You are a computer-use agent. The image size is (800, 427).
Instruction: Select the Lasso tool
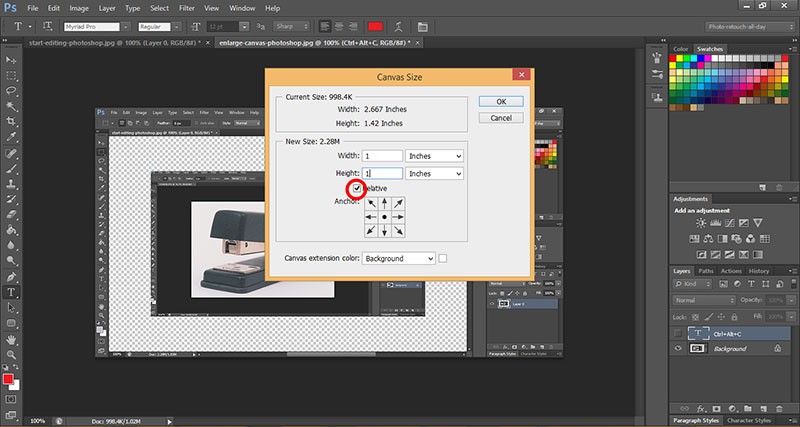tap(11, 90)
